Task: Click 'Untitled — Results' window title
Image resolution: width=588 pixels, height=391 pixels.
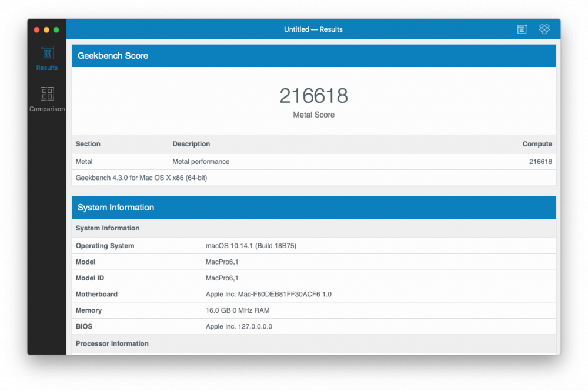Action: point(313,29)
